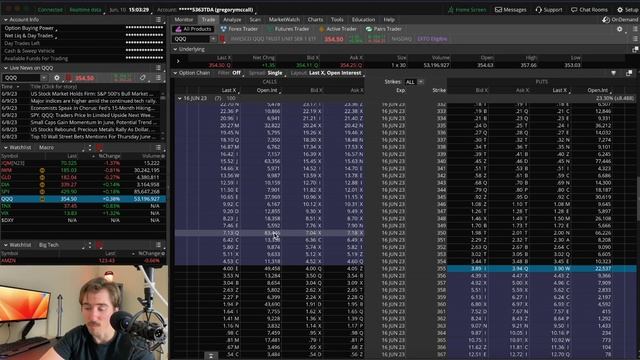
Task: Select the highlighted 355 strike put row
Action: click(542, 269)
